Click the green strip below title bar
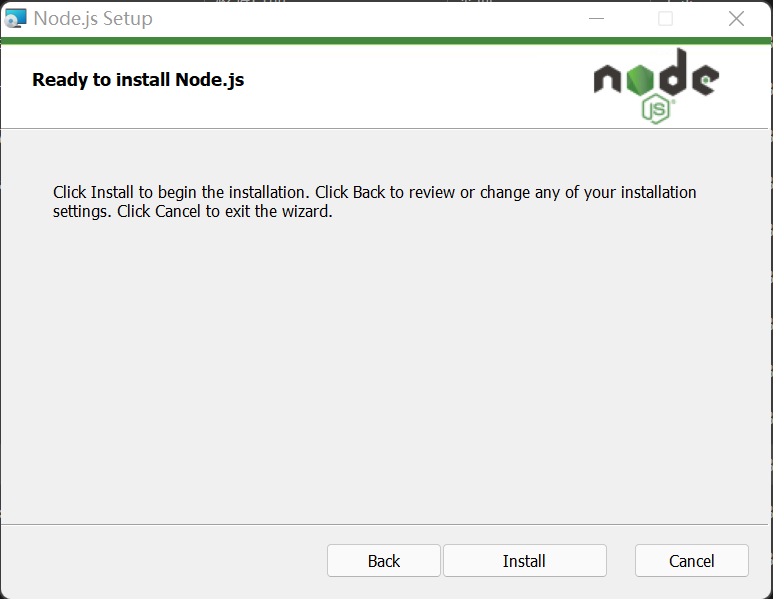 386,40
